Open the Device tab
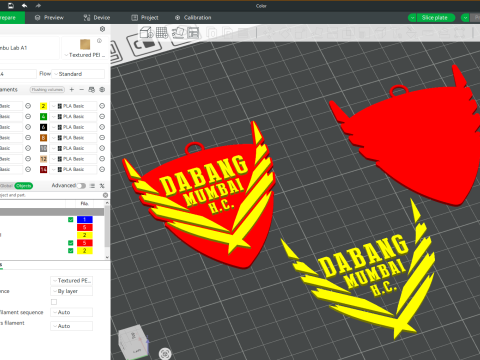The image size is (480, 360). pyautogui.click(x=97, y=18)
